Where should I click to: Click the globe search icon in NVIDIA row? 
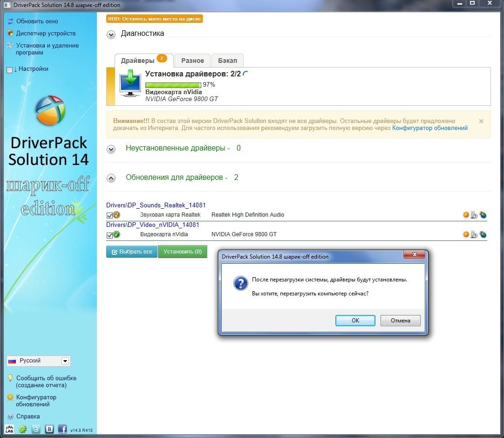click(483, 234)
